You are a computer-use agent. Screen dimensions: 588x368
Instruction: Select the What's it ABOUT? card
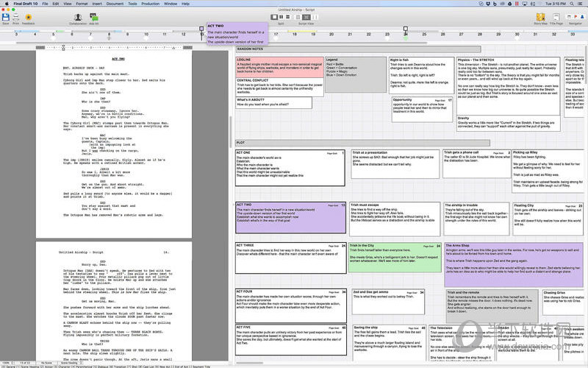(273, 103)
